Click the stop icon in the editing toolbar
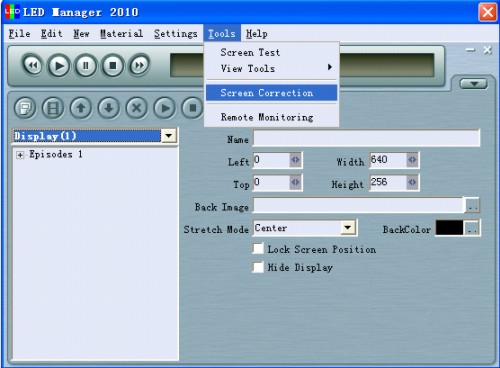The height and width of the screenshot is (368, 500). tap(192, 108)
